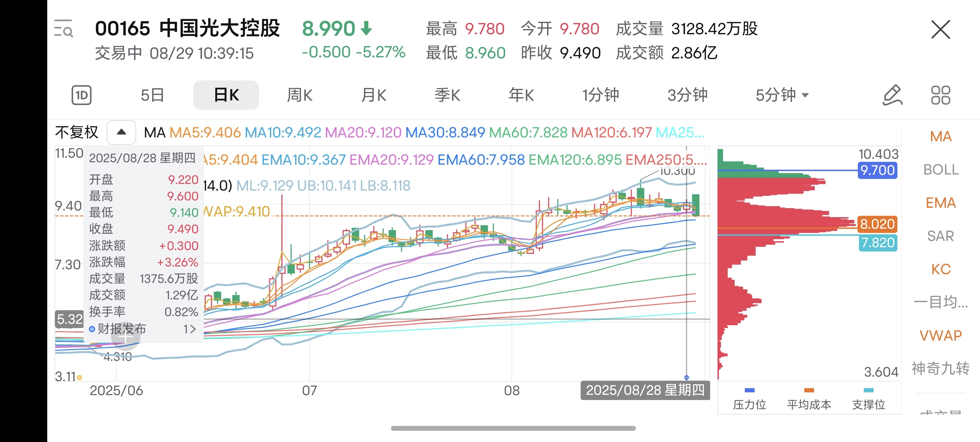
Task: Expand the 5分钟 interval dropdown
Action: tap(782, 95)
